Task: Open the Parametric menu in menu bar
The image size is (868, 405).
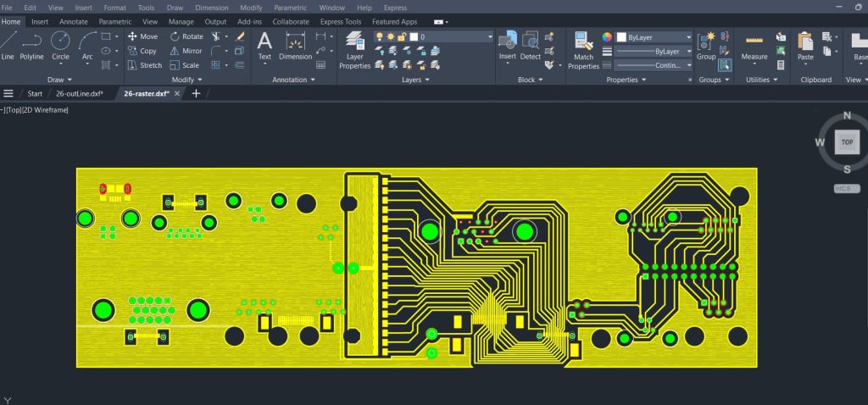Action: pos(290,8)
